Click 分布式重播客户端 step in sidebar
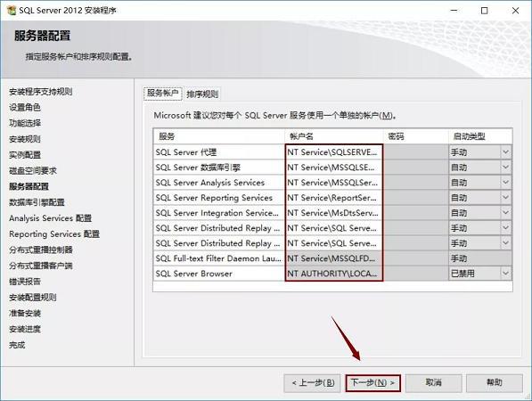This screenshot has width=532, height=401. click(41, 266)
